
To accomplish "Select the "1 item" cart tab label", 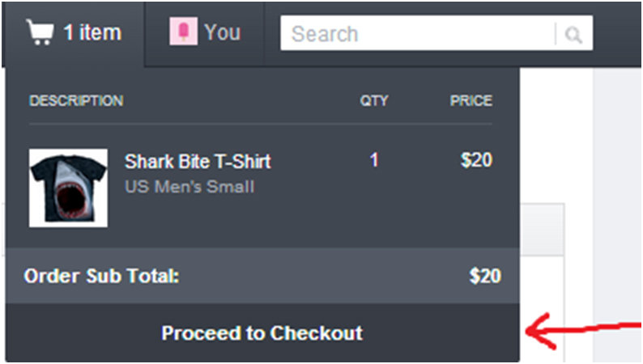I will (92, 33).
